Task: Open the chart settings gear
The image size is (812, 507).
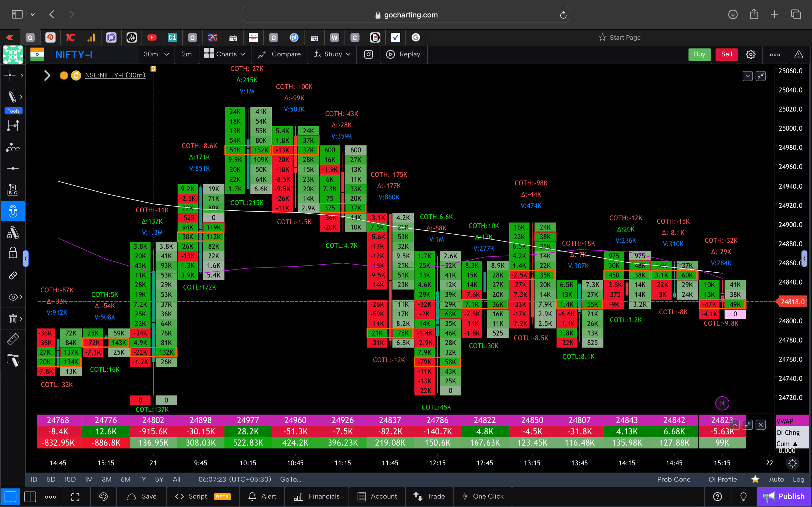Action: point(751,54)
